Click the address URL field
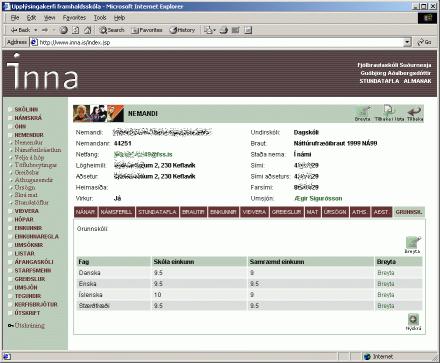 coord(220,42)
